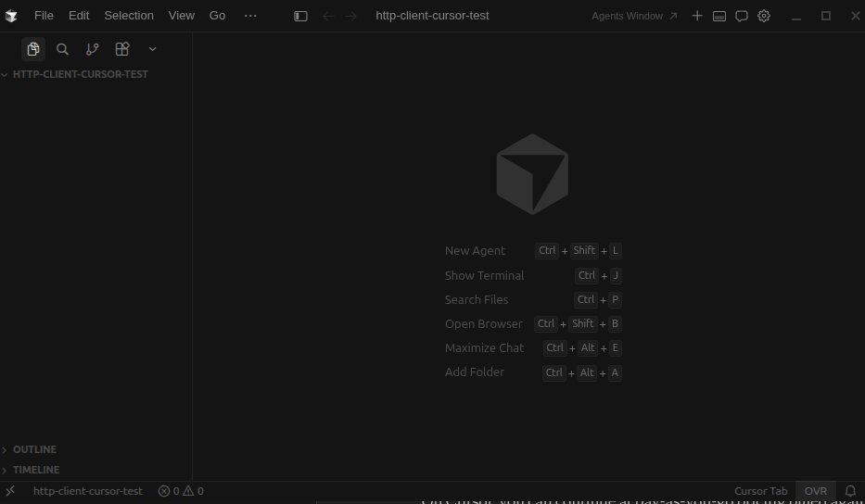Click Show Terminal shortcut hint

[533, 276]
